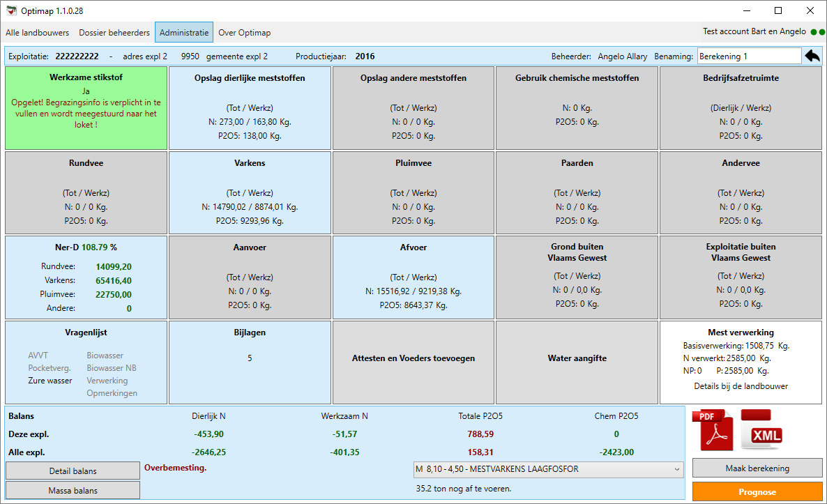Screen dimensions: 827x504
Task: Open the Opslag dierlijke meststoffen tile
Action: pyautogui.click(x=250, y=108)
